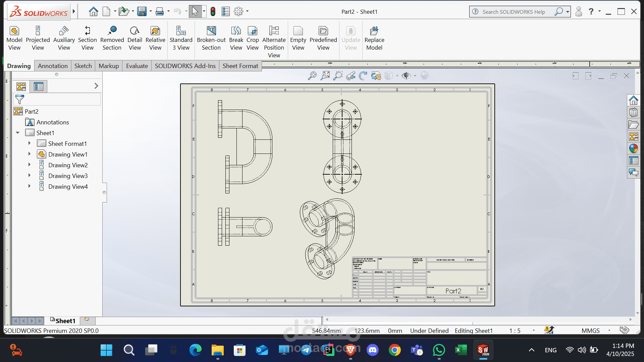Click the Home icon in top toolbar
Image resolution: width=644 pixels, height=362 pixels.
(94, 11)
